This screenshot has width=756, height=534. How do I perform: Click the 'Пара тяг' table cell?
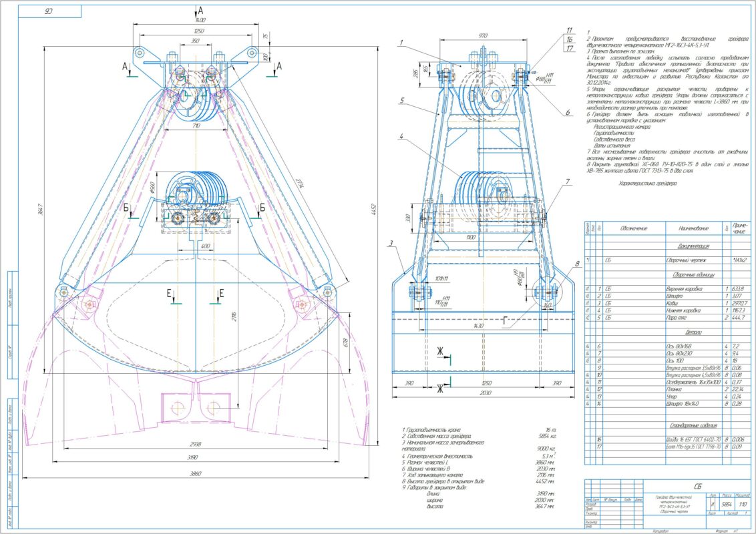coord(677,318)
